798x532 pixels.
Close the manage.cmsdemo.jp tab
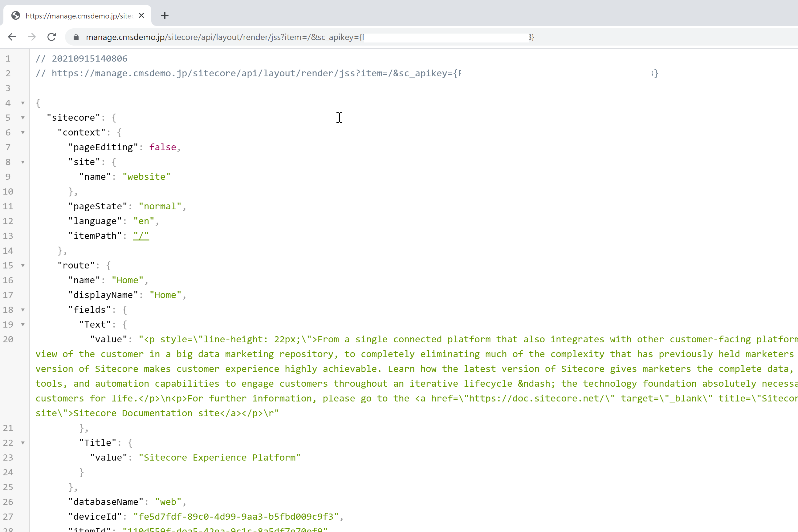142,16
